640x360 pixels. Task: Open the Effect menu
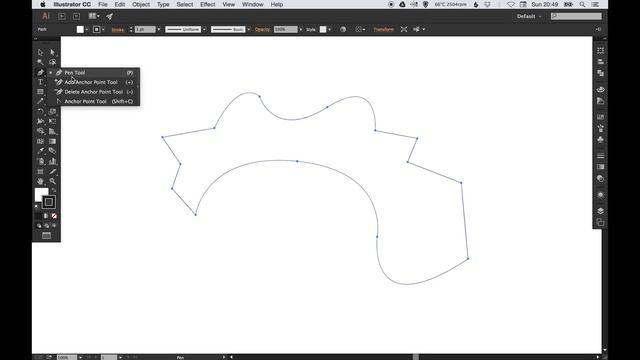point(207,4)
